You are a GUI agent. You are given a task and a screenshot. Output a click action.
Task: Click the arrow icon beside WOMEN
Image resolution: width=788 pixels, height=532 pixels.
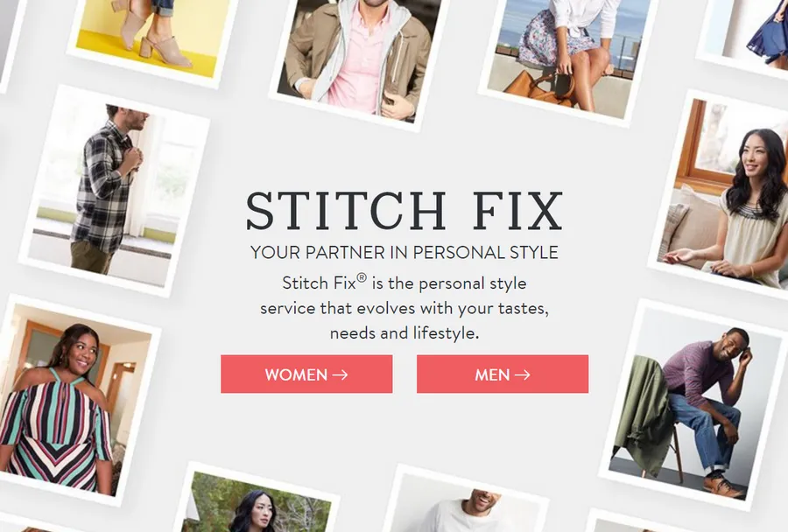coord(341,374)
